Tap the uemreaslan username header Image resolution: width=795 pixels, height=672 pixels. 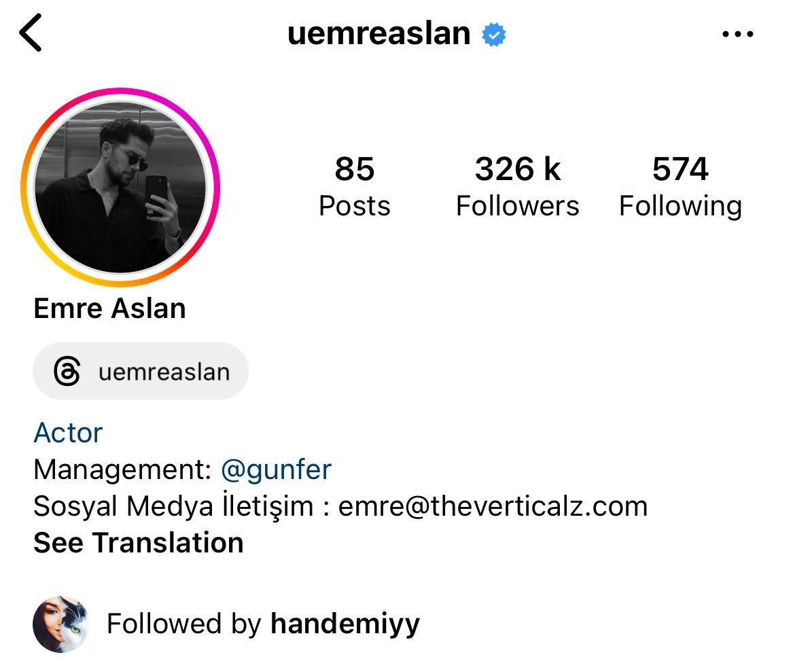(378, 34)
